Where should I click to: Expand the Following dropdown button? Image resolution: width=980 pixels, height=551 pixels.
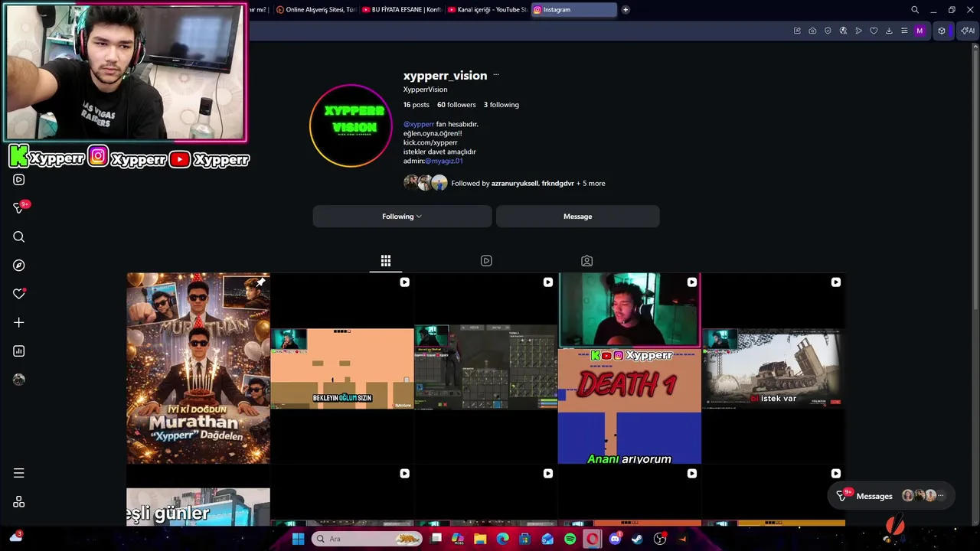coord(402,217)
